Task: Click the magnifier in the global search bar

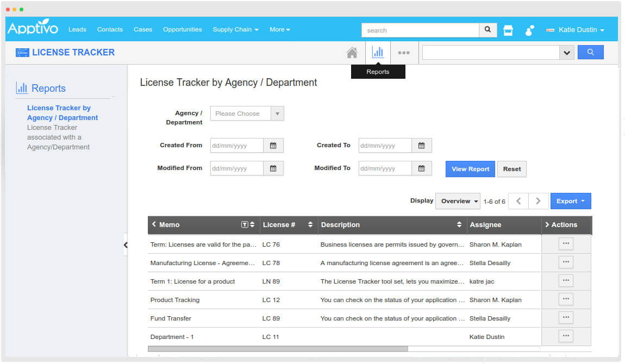Action: [x=487, y=30]
